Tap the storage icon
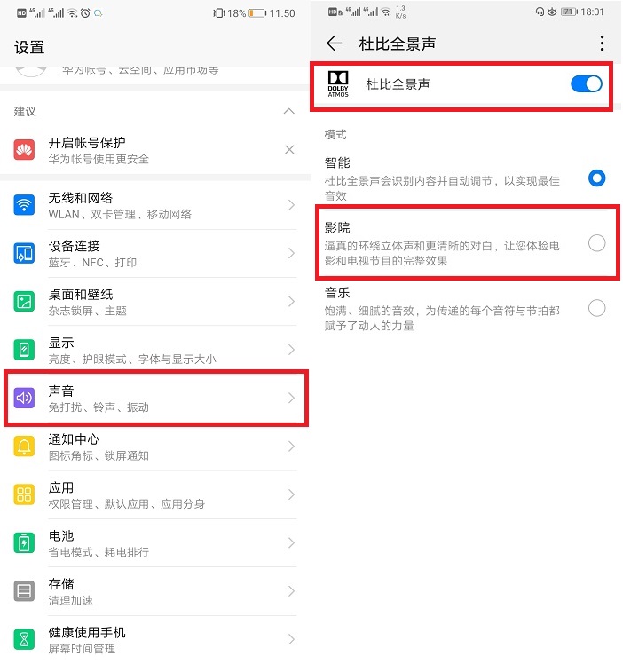Viewport: 623px width, 672px height. (25, 591)
